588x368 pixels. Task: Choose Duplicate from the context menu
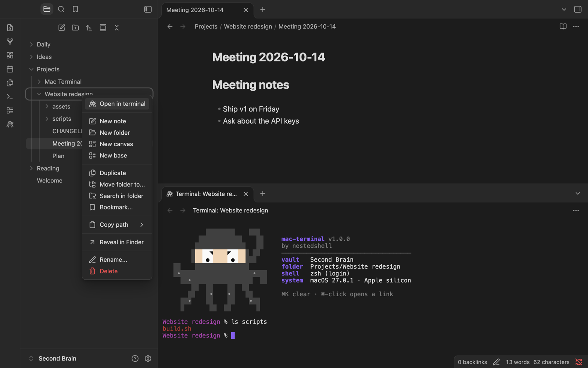click(117, 173)
